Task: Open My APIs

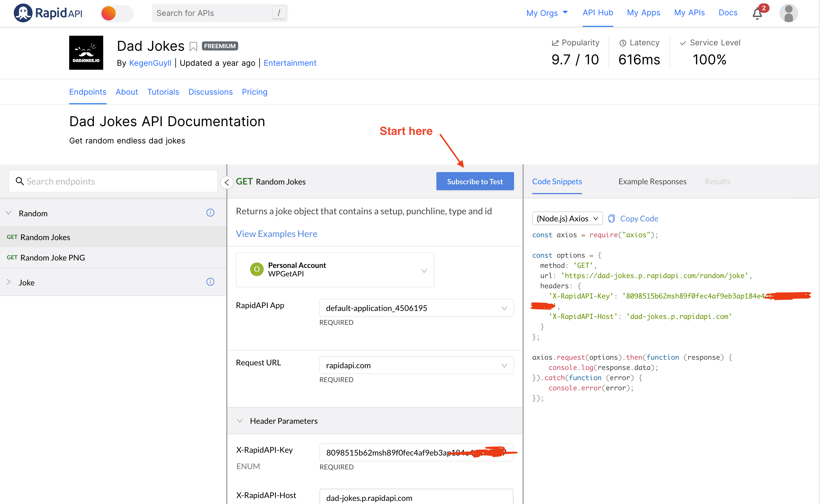Action: 689,13
